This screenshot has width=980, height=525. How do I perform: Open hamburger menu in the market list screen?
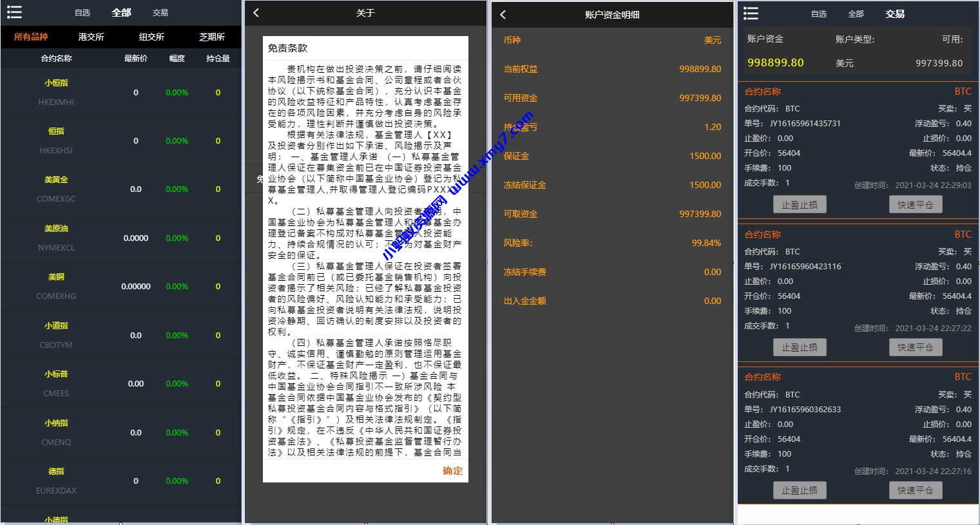click(x=14, y=12)
